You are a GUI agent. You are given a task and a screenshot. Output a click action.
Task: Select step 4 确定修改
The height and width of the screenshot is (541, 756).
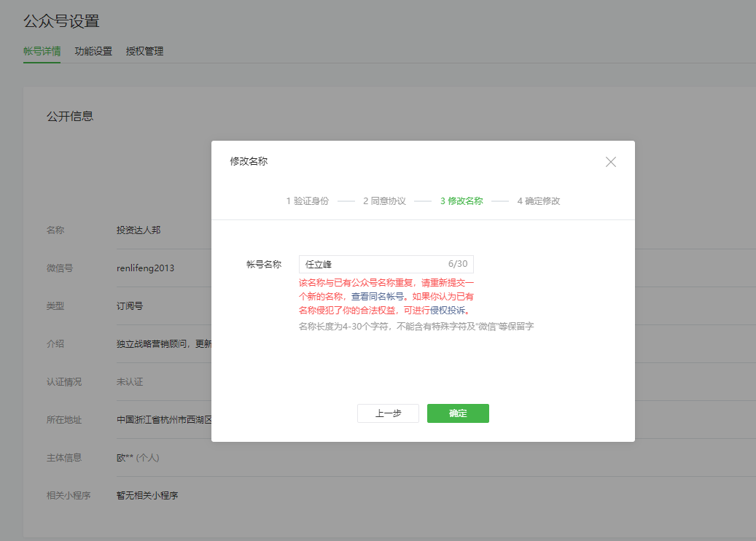click(539, 201)
